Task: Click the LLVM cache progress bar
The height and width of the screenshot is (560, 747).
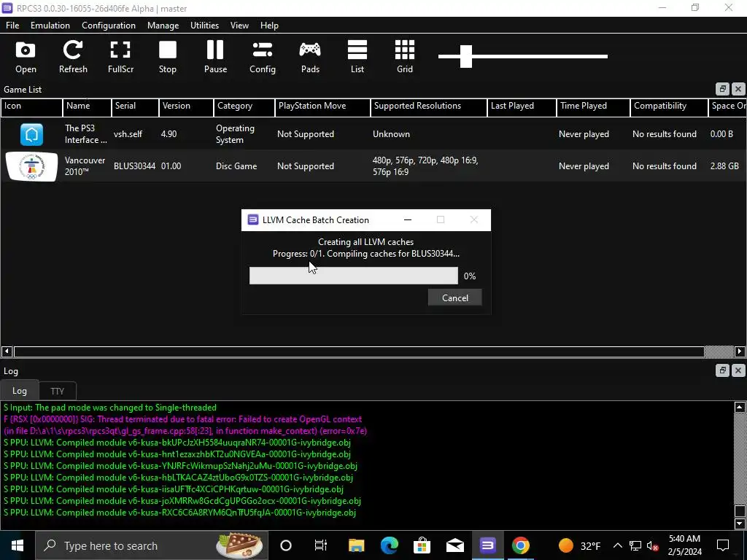Action: coord(354,276)
